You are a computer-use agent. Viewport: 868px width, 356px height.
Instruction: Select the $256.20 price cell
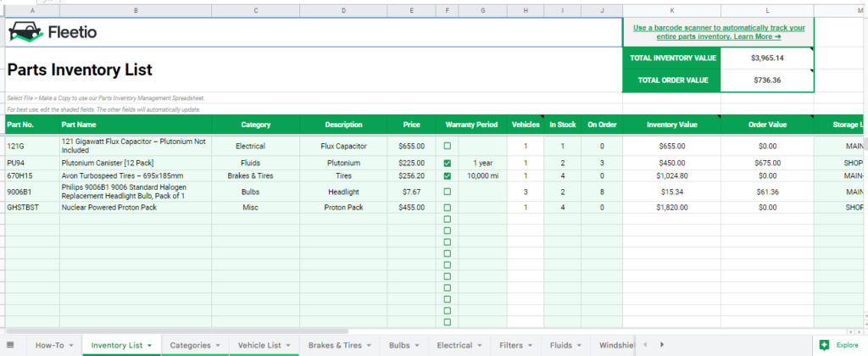tap(411, 176)
